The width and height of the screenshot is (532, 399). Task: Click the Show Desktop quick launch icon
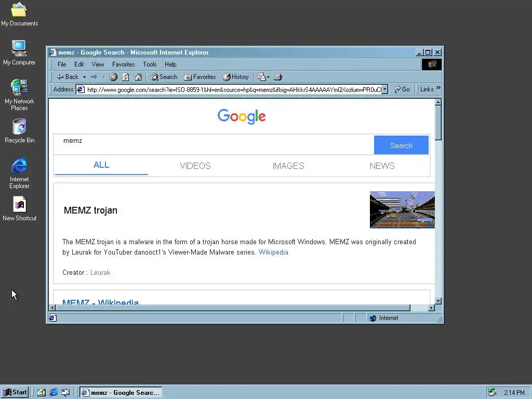pos(42,393)
